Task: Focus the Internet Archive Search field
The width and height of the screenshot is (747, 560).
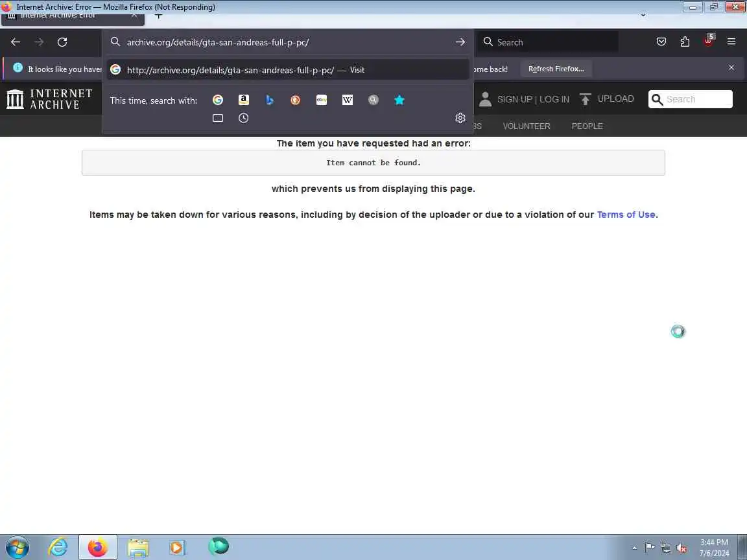Action: (691, 99)
